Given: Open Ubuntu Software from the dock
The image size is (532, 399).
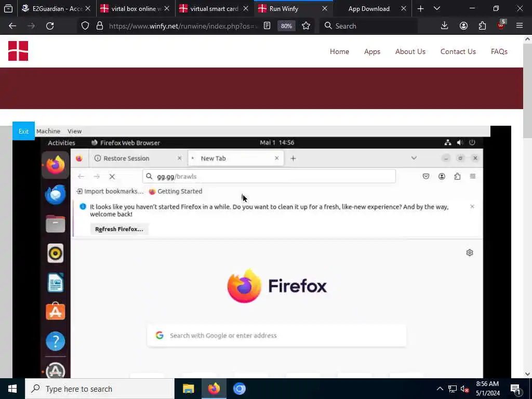Looking at the screenshot, I should tap(55, 312).
